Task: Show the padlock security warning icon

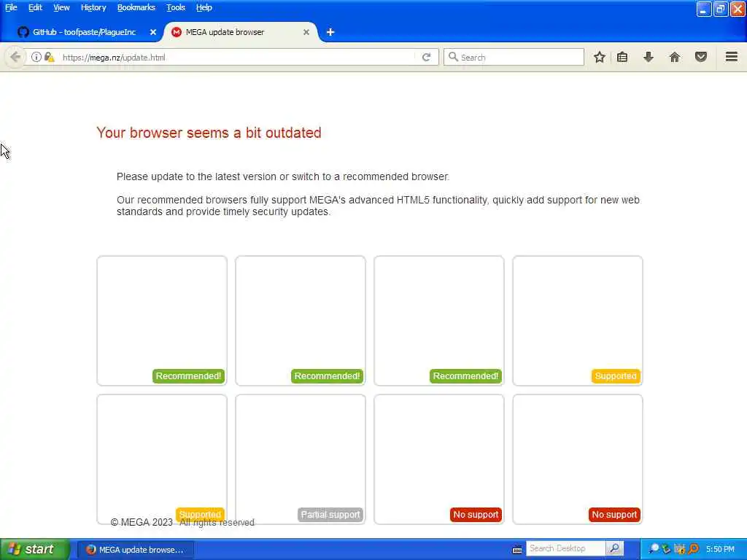Action: tap(49, 57)
